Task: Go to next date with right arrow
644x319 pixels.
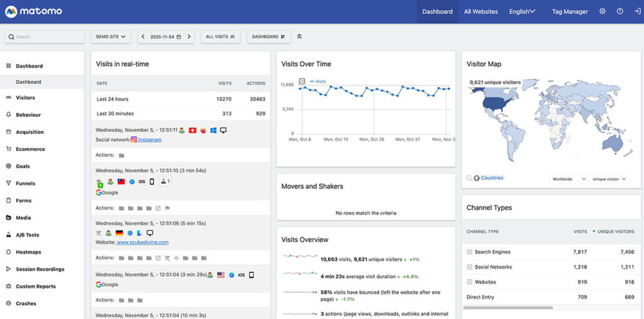Action: [x=189, y=36]
